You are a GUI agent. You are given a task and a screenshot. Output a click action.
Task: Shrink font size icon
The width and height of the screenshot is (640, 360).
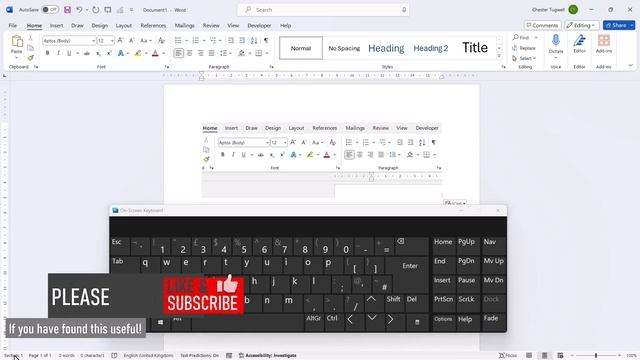pos(131,40)
